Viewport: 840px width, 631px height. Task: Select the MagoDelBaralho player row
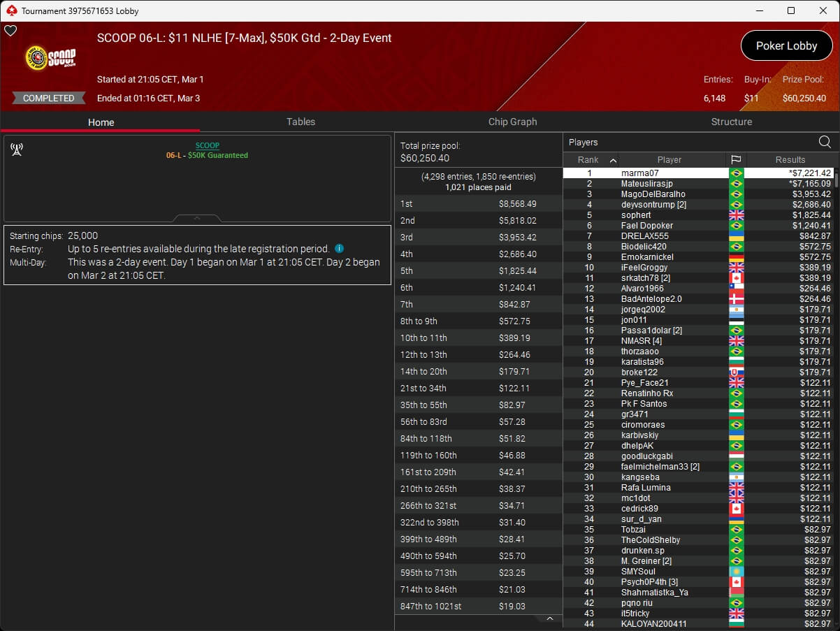tap(653, 194)
